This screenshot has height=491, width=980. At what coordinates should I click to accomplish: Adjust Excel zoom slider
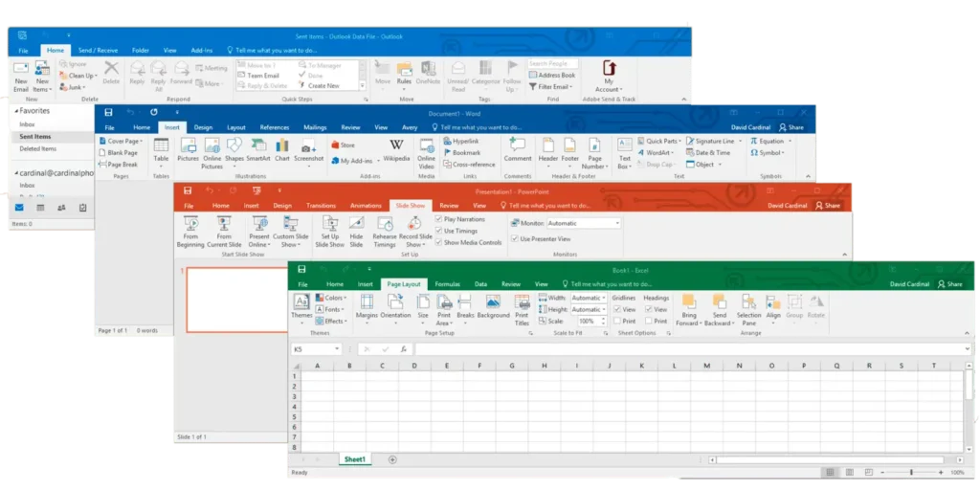point(911,473)
